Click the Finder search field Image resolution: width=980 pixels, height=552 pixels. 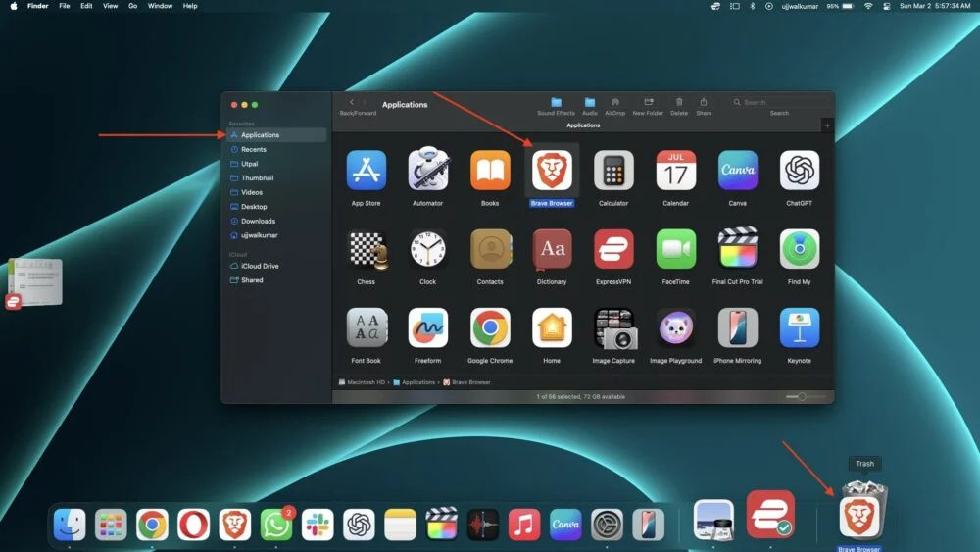(779, 102)
